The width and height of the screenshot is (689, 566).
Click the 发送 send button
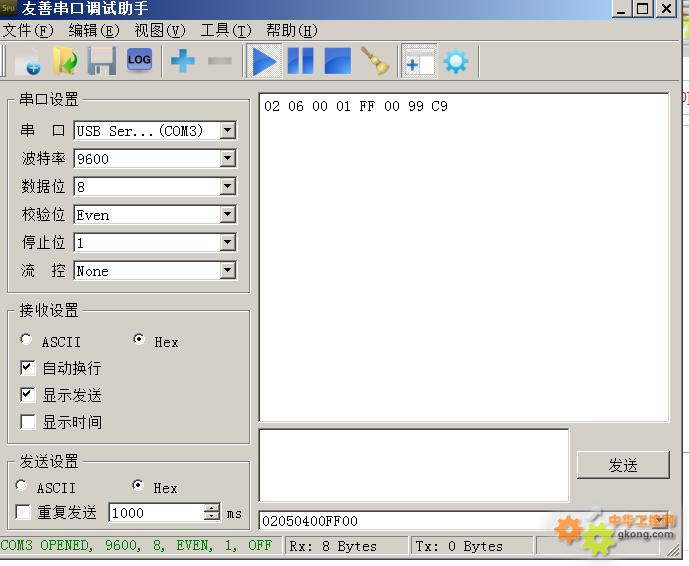(623, 464)
